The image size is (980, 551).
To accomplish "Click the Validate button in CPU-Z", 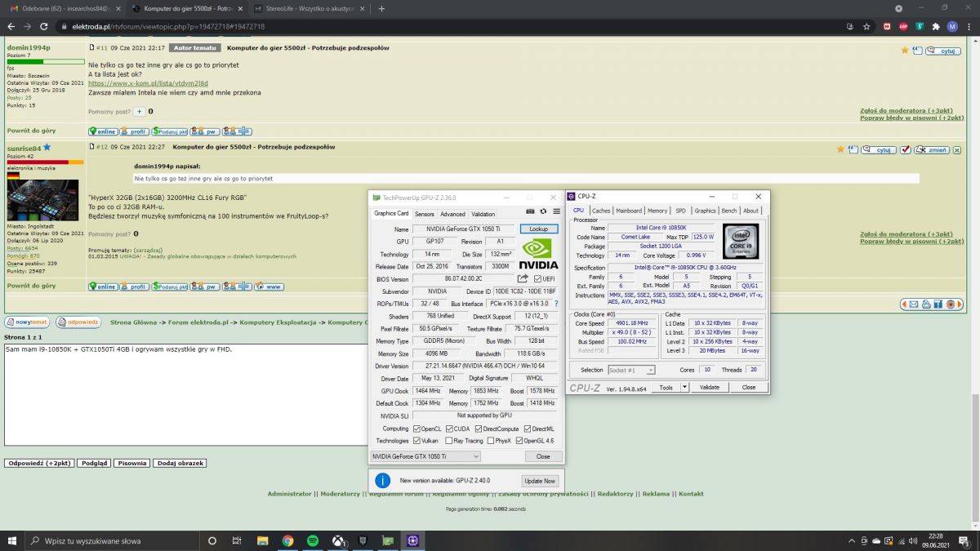I will click(710, 388).
